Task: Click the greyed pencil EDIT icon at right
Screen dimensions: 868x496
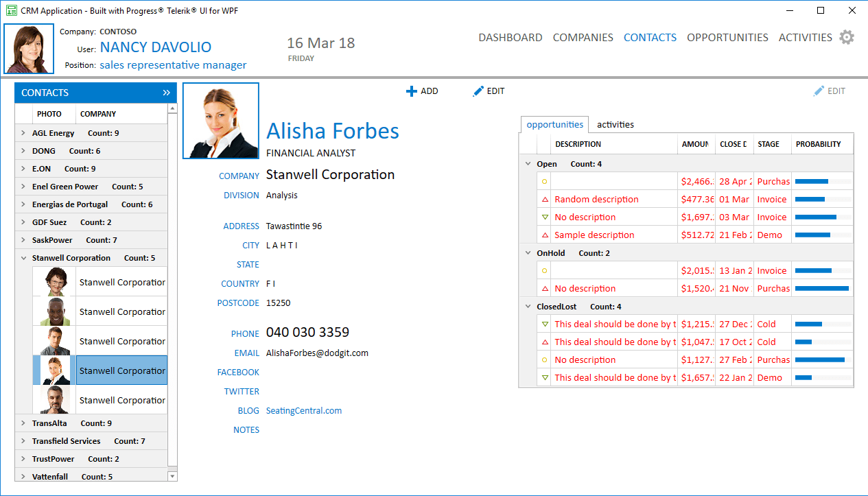Action: tap(819, 91)
